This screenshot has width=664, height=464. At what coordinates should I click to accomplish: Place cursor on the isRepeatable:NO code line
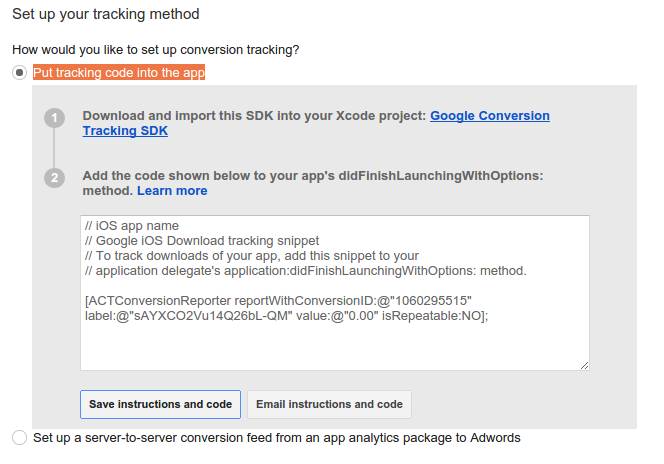286,315
